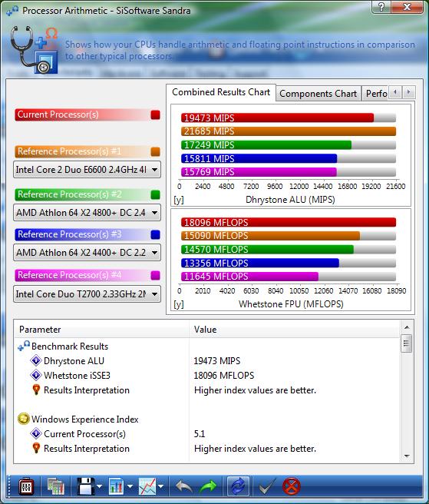Screen dimensions: 429x504
Task: Click the red Current Processor(s) color square
Action: (156, 114)
